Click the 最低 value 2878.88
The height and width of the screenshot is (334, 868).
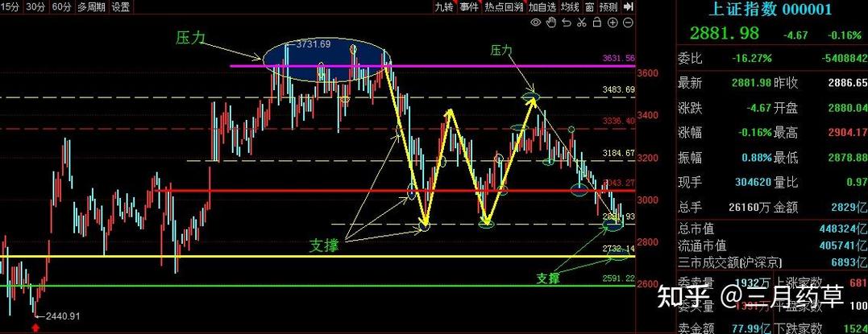click(x=848, y=158)
